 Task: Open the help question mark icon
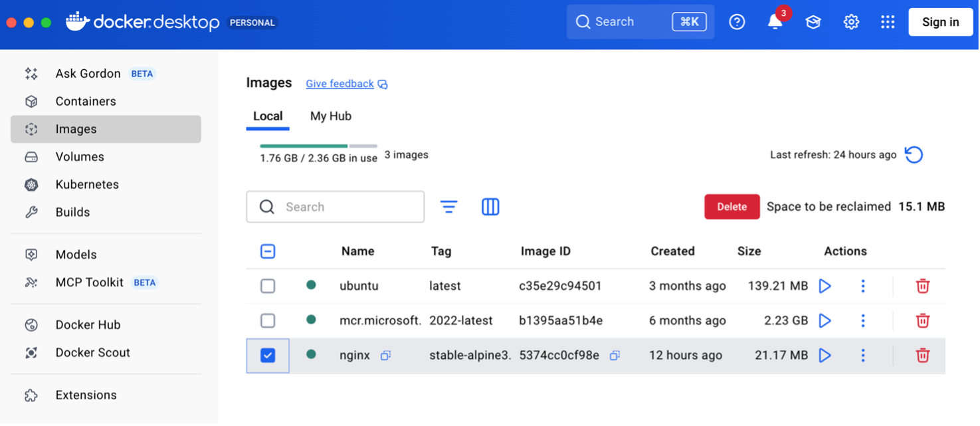737,23
